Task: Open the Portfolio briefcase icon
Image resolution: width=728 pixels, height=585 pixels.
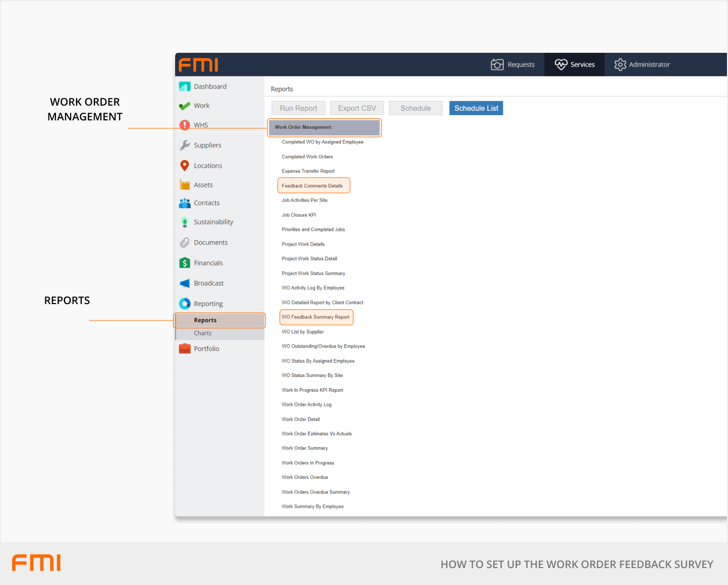Action: coord(185,349)
